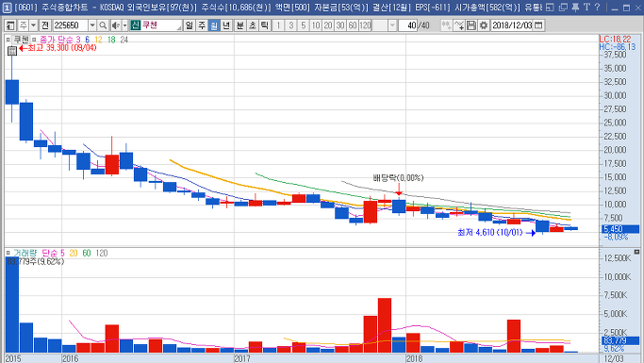Switch to minute chart '분'
This screenshot has height=363, width=644.
(240, 25)
